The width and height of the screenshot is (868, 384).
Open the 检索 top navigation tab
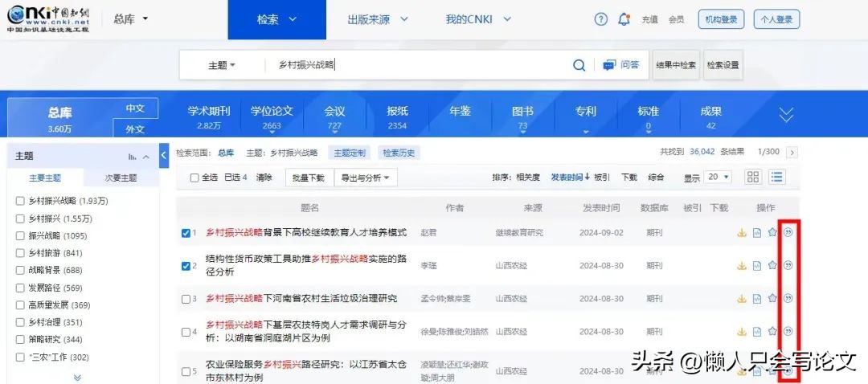pyautogui.click(x=276, y=19)
